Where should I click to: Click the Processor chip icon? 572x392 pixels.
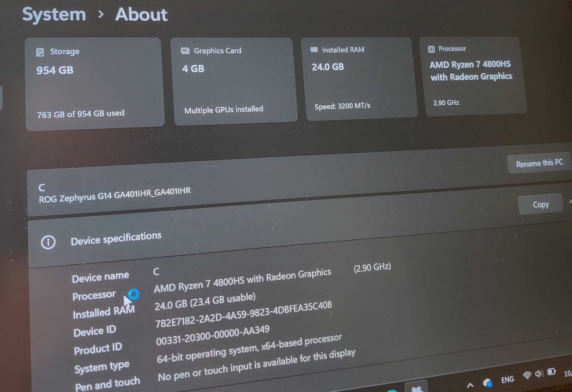[x=431, y=49]
